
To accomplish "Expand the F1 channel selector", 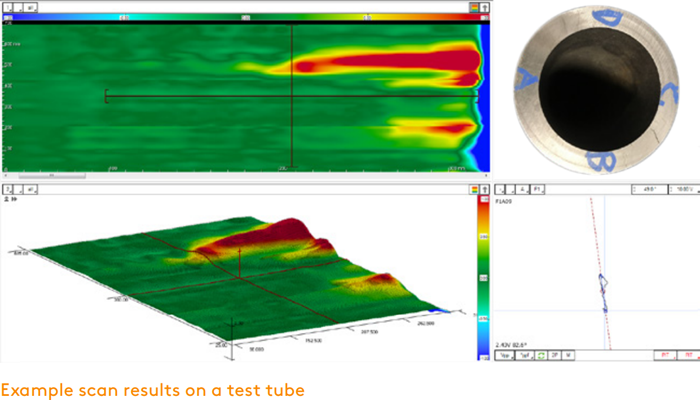I will (539, 187).
